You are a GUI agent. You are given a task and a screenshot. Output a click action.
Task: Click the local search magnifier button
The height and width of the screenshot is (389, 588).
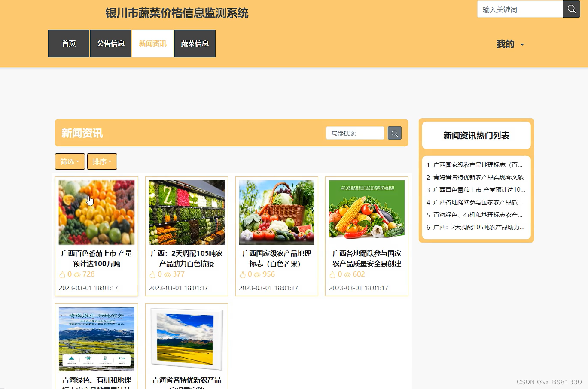click(x=395, y=133)
